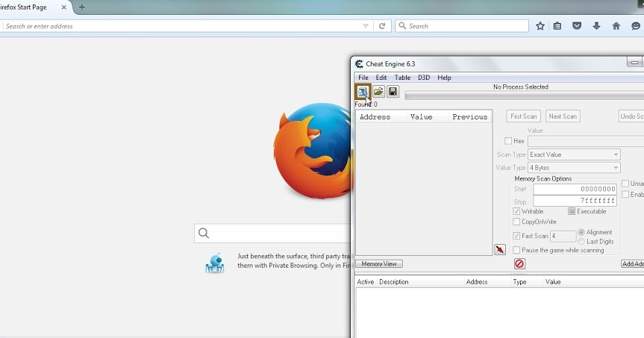Screen dimensions: 644x338
Task: Click the Next Scan button
Action: (x=563, y=116)
